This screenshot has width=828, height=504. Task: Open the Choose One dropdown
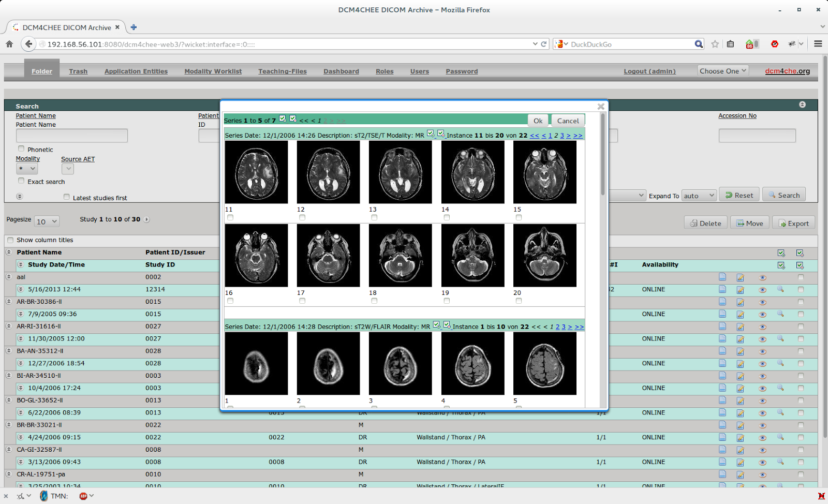[723, 71]
